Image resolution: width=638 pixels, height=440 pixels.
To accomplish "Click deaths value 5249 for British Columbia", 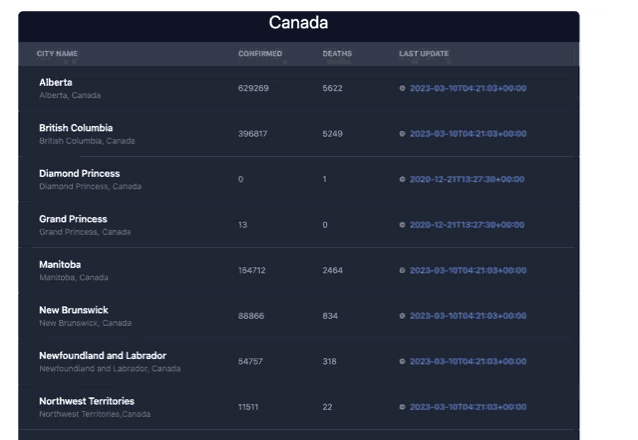I will pyautogui.click(x=332, y=134).
